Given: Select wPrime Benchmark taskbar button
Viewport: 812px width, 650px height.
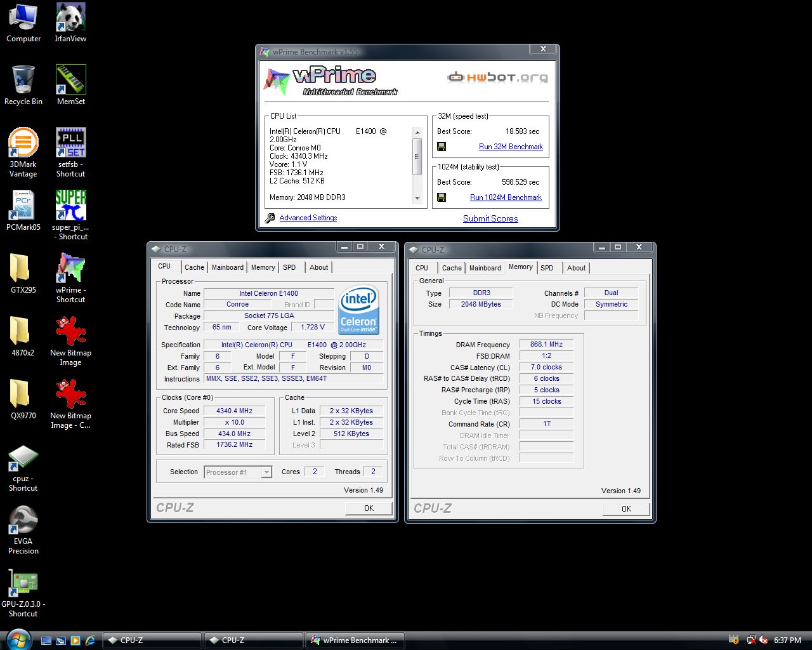Looking at the screenshot, I should [355, 640].
